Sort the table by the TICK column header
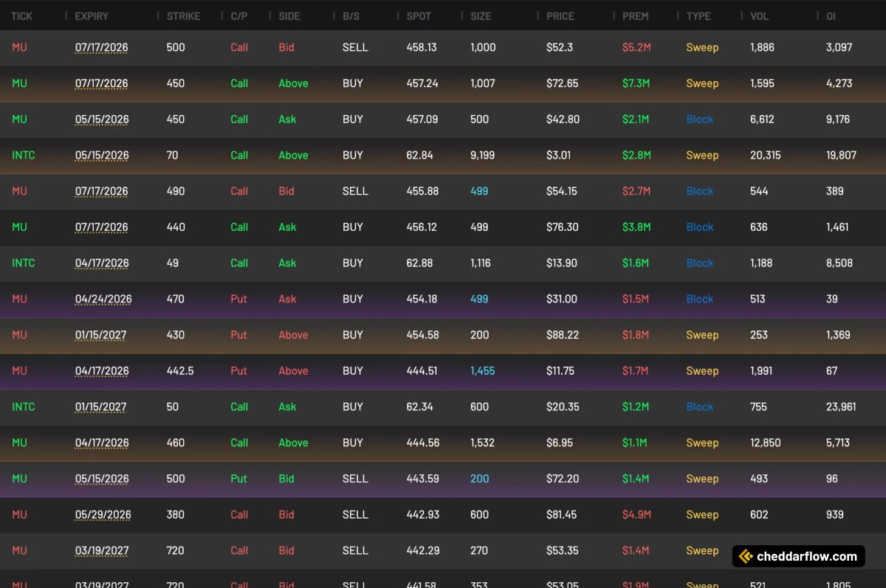Screen dimensions: 886x588 click(x=22, y=16)
